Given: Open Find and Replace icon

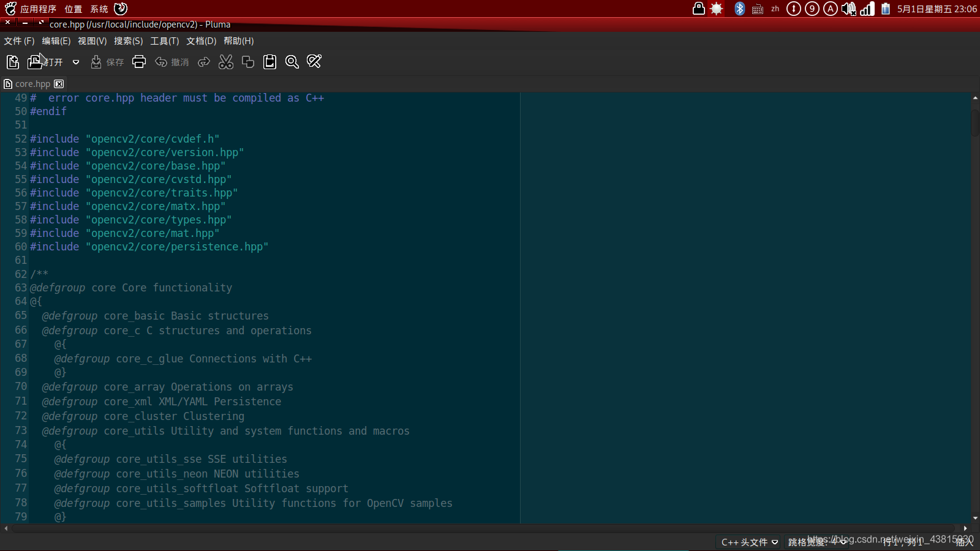Looking at the screenshot, I should tap(314, 62).
